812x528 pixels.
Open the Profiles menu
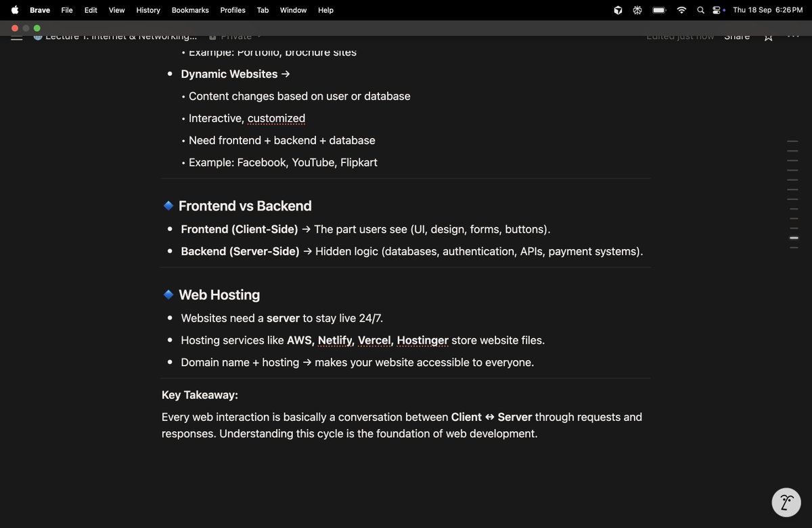233,10
